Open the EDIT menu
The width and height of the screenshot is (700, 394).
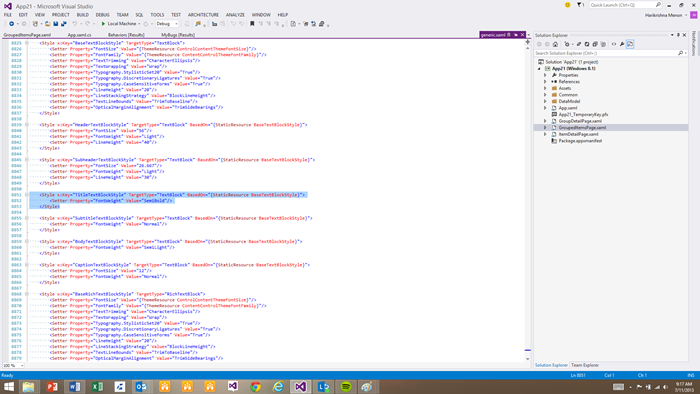point(23,15)
